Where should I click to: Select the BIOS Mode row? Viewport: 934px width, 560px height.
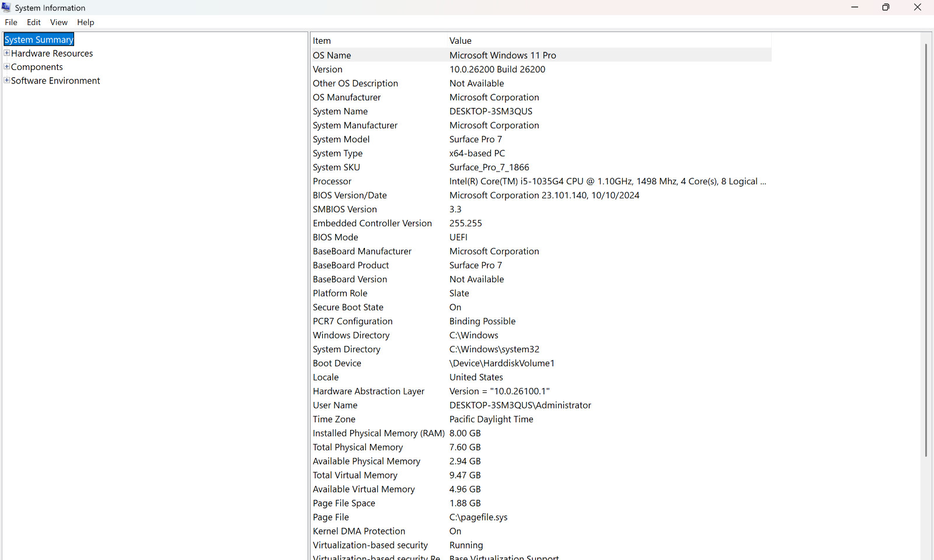(541, 237)
